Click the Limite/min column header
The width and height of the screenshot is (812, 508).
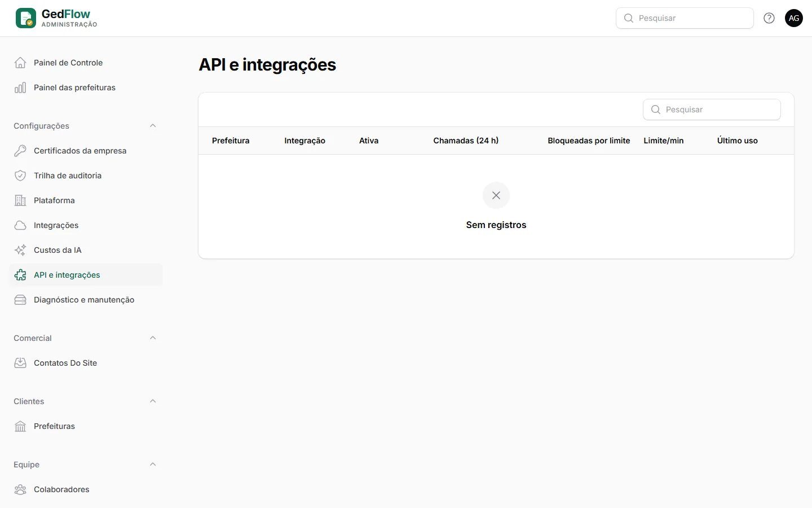(664, 141)
